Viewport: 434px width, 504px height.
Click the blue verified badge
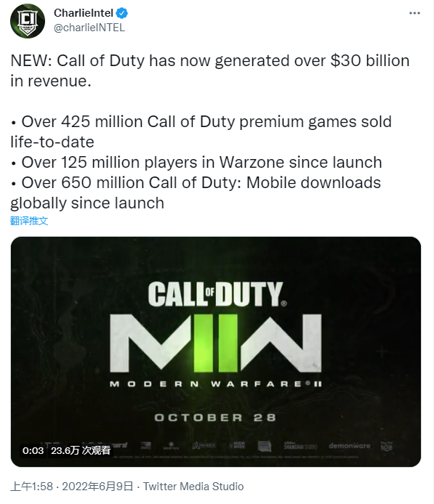click(x=122, y=13)
